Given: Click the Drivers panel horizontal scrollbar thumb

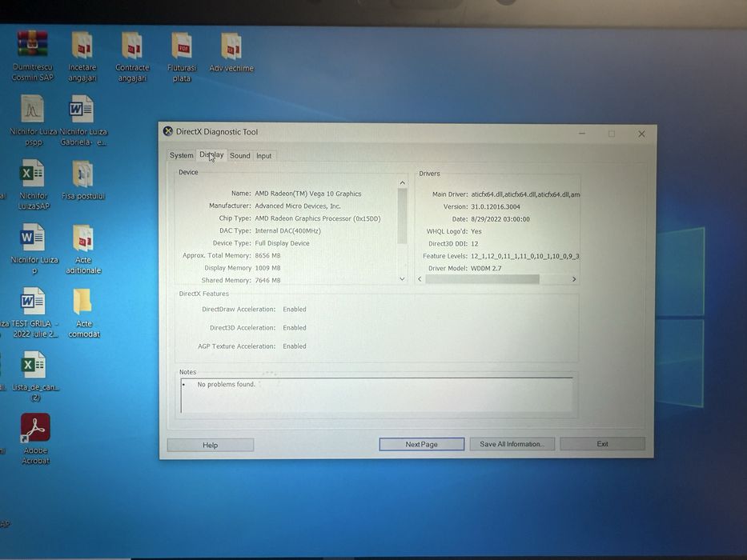Looking at the screenshot, I should (x=482, y=279).
